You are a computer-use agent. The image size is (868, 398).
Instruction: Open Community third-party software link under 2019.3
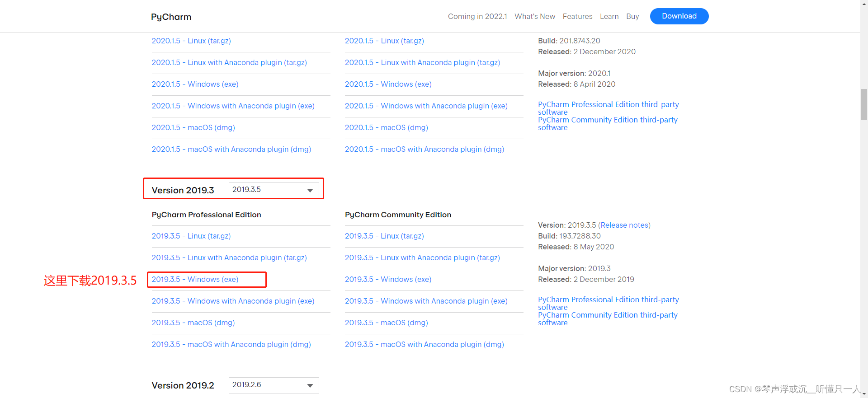pos(608,318)
